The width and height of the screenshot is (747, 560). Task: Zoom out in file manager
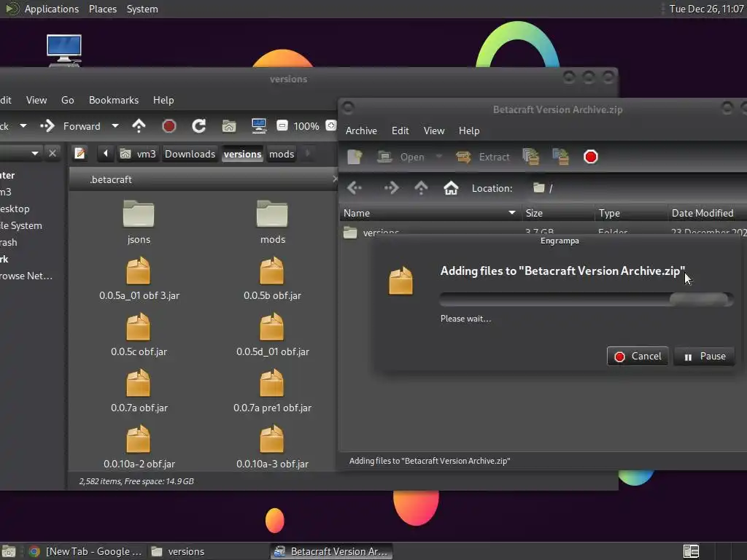[282, 125]
